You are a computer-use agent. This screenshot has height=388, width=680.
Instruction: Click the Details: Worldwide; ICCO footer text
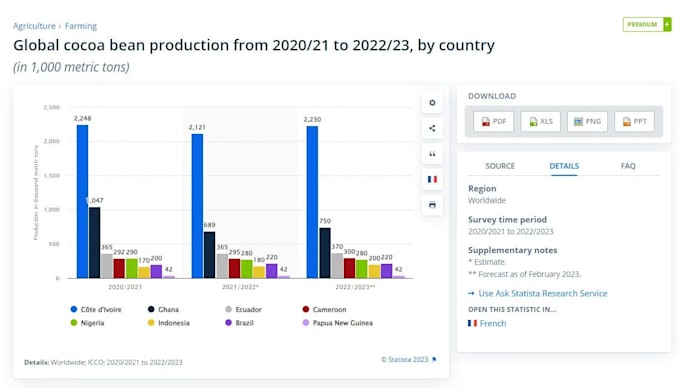click(103, 362)
